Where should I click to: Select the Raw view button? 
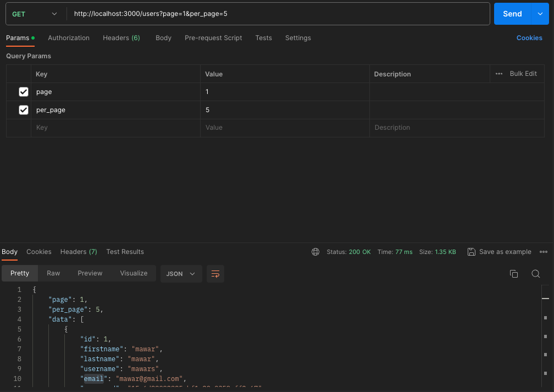[53, 273]
